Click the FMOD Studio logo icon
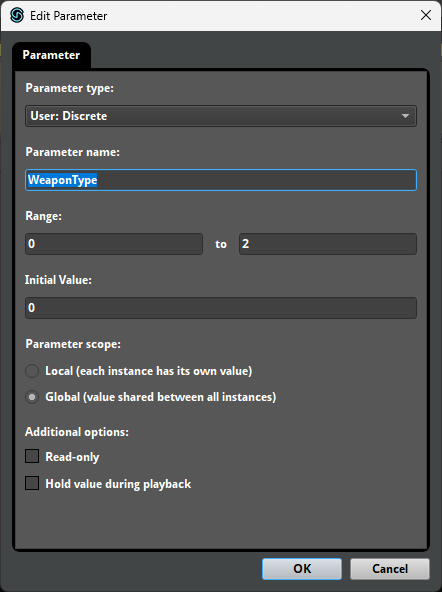 coord(17,15)
